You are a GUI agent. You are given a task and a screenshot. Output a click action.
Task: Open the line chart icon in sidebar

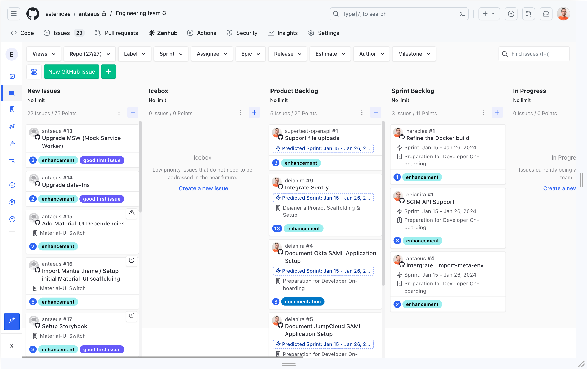coord(12,126)
